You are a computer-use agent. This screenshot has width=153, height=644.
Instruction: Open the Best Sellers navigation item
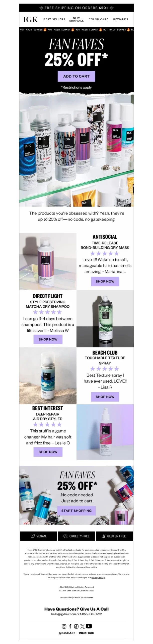54,19
